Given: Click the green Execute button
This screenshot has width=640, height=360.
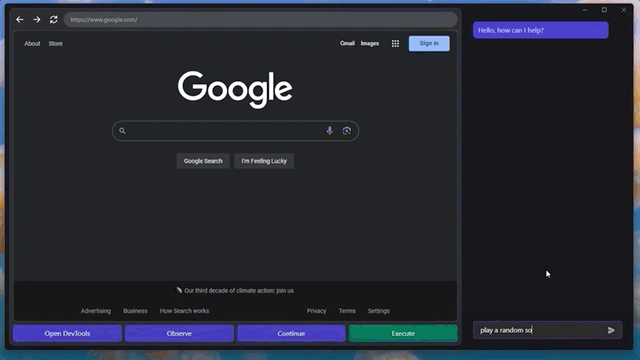Looking at the screenshot, I should coord(403,333).
